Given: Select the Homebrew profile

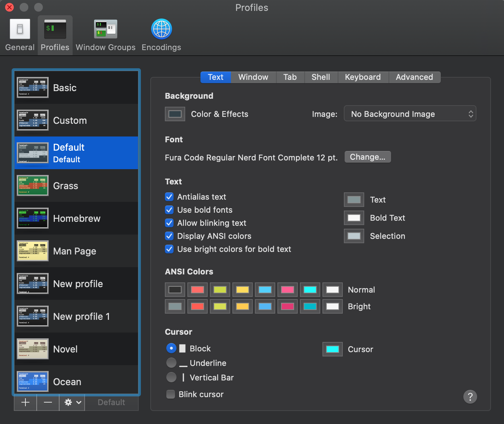Looking at the screenshot, I should click(x=77, y=218).
